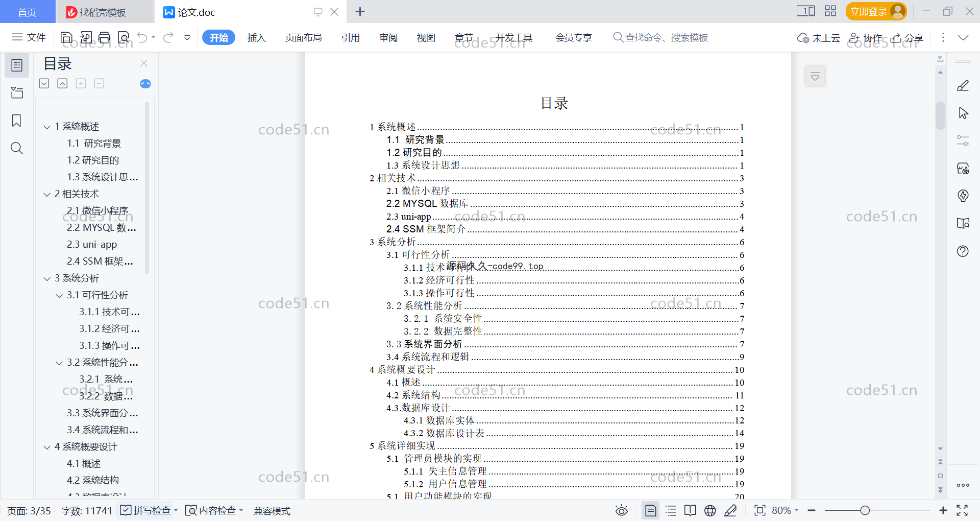Viewport: 980px width, 521px height.
Task: Go to the 首页 home tab
Action: tap(28, 12)
